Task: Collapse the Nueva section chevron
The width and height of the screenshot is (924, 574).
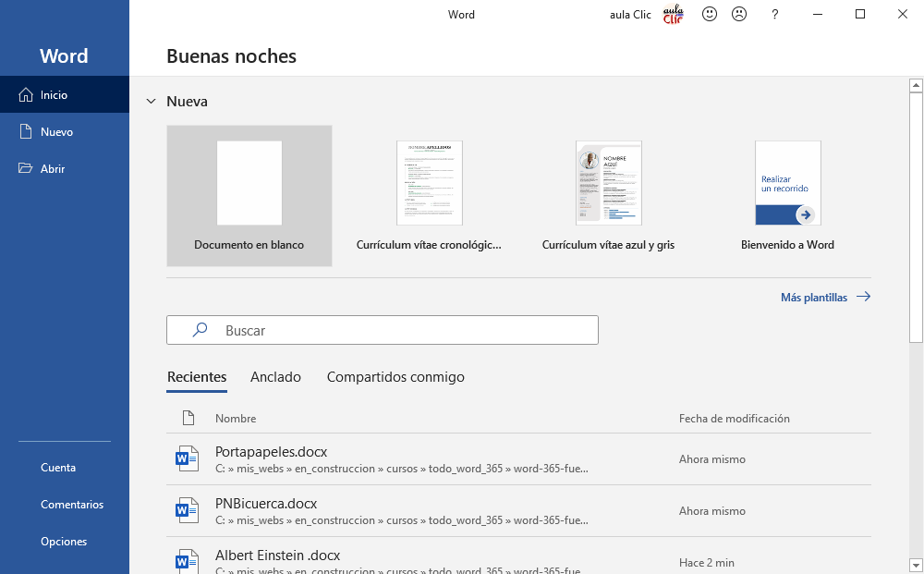Action: click(x=151, y=102)
